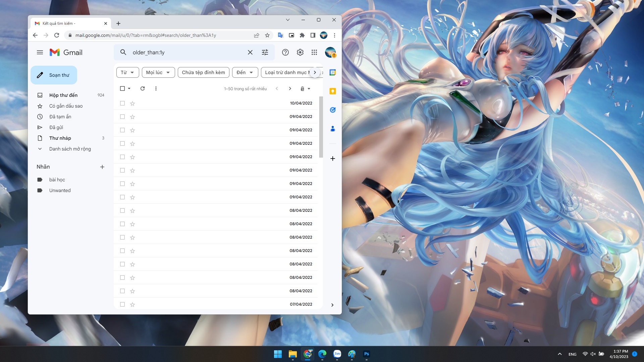Star the email dated 07/04/2022
Screen dimensions: 644x362
pyautogui.click(x=132, y=304)
